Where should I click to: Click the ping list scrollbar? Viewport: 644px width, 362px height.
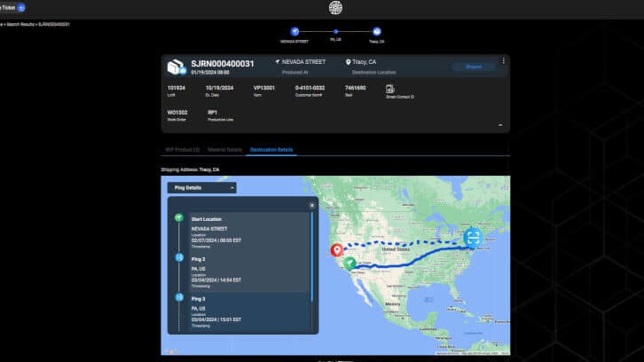[311, 257]
